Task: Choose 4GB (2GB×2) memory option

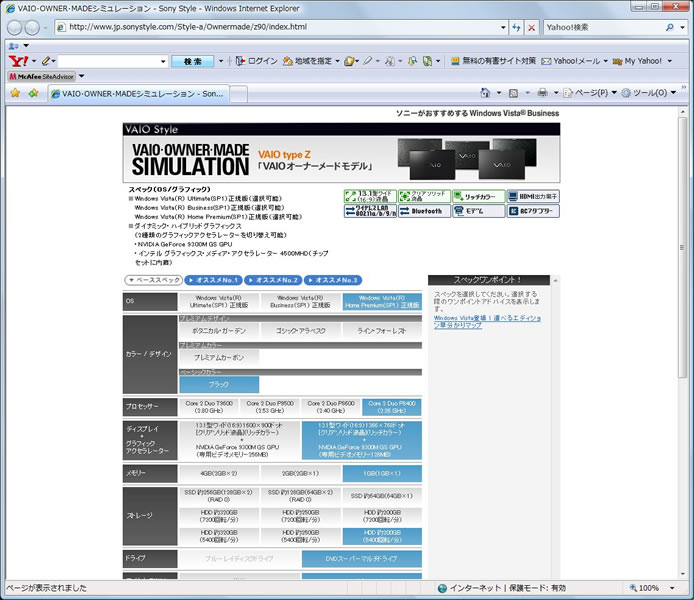Action: pyautogui.click(x=219, y=473)
